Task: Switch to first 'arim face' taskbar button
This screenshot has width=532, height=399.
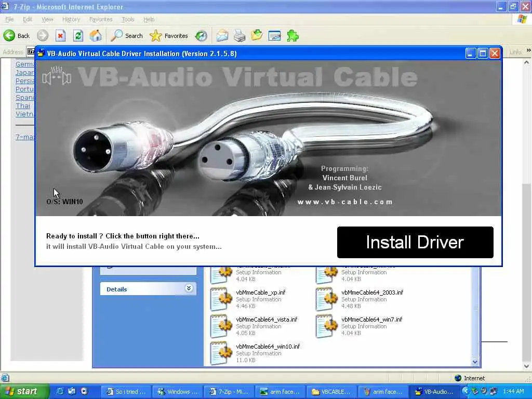Action: (280, 392)
